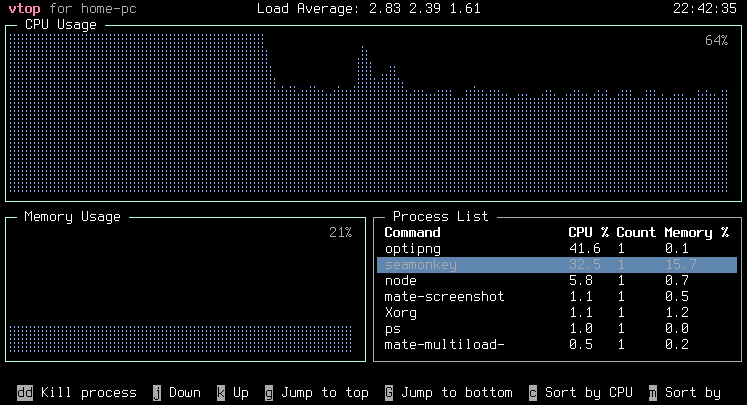Select the ps process row
Viewport: 747px width, 405px height.
[557, 329]
